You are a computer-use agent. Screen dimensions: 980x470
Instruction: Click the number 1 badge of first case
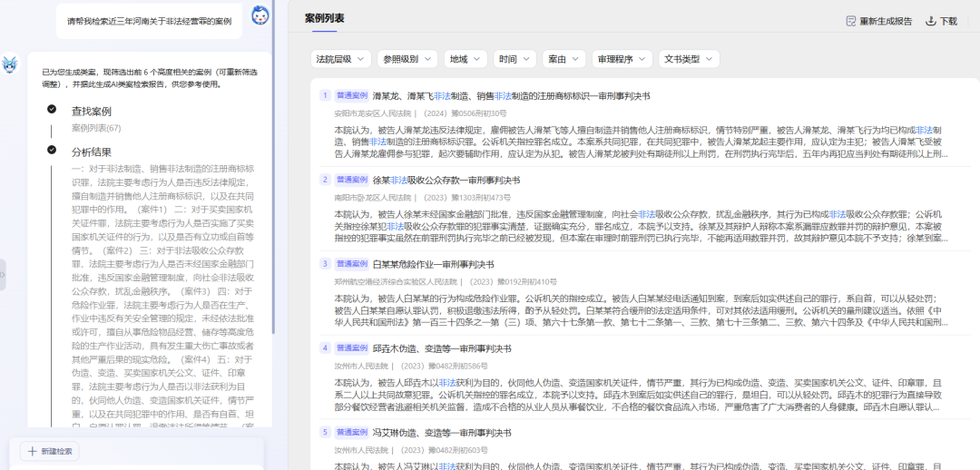coord(325,95)
